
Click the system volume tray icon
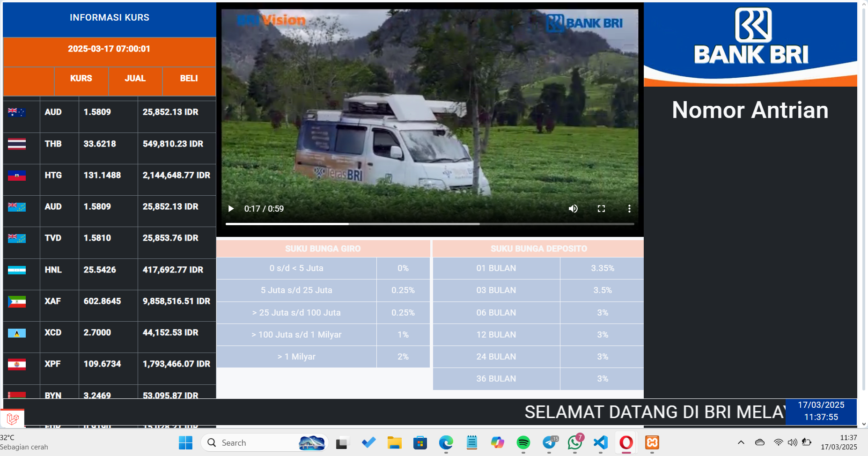[x=792, y=442]
